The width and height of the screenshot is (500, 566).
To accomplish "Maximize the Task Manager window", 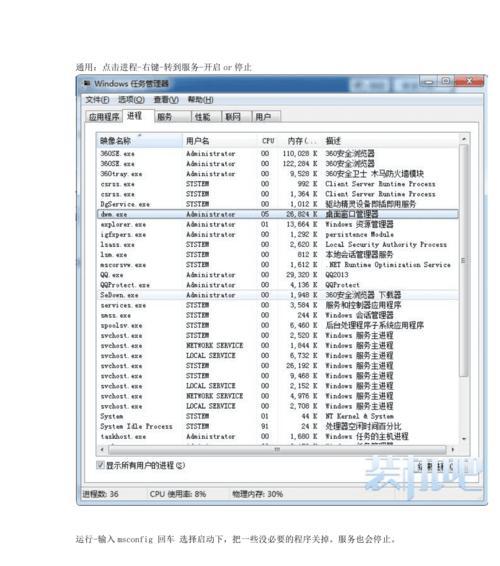I will point(446,81).
